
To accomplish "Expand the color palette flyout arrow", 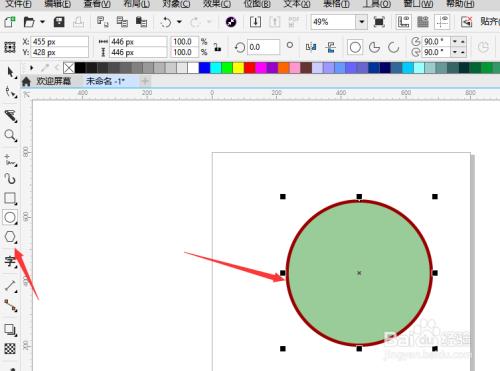I will [x=32, y=68].
